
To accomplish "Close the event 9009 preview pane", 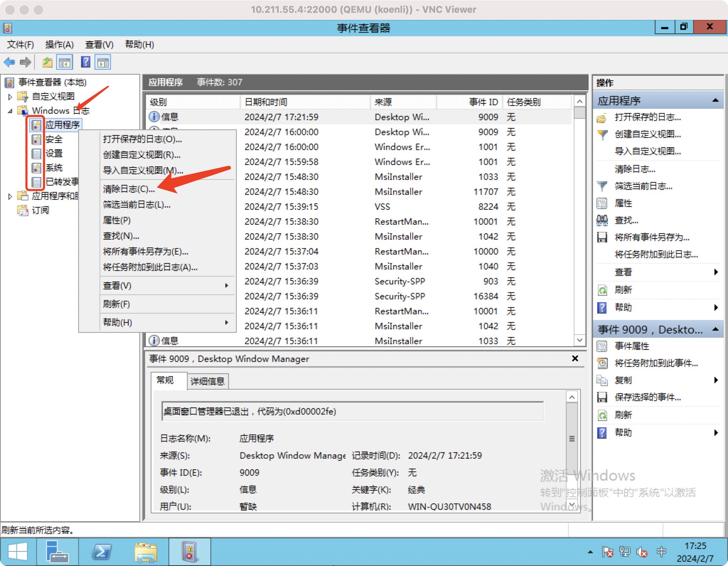I will (x=575, y=358).
